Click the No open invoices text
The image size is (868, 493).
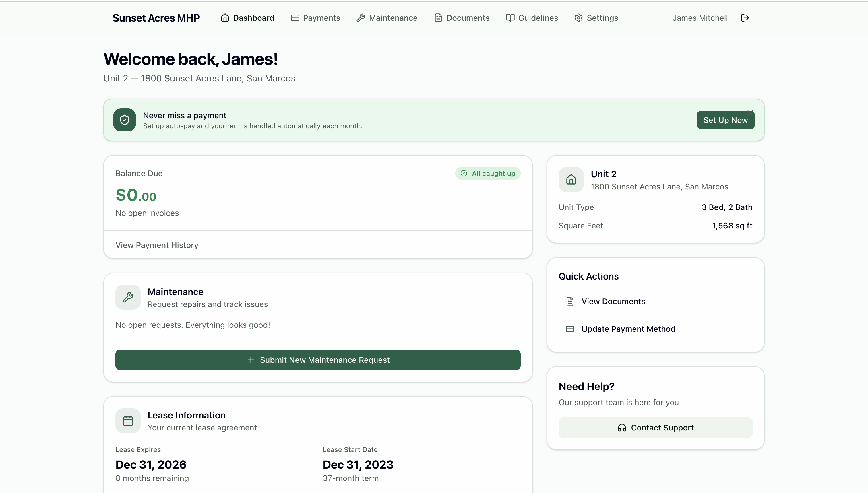(147, 213)
